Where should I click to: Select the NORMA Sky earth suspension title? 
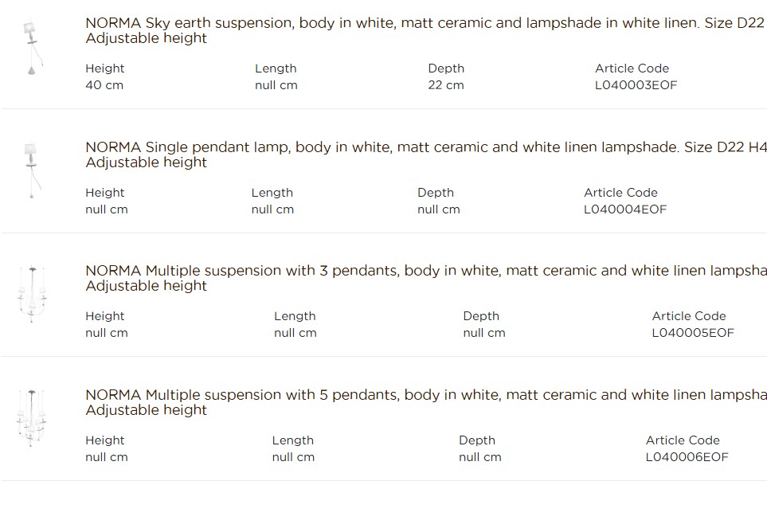click(x=426, y=30)
